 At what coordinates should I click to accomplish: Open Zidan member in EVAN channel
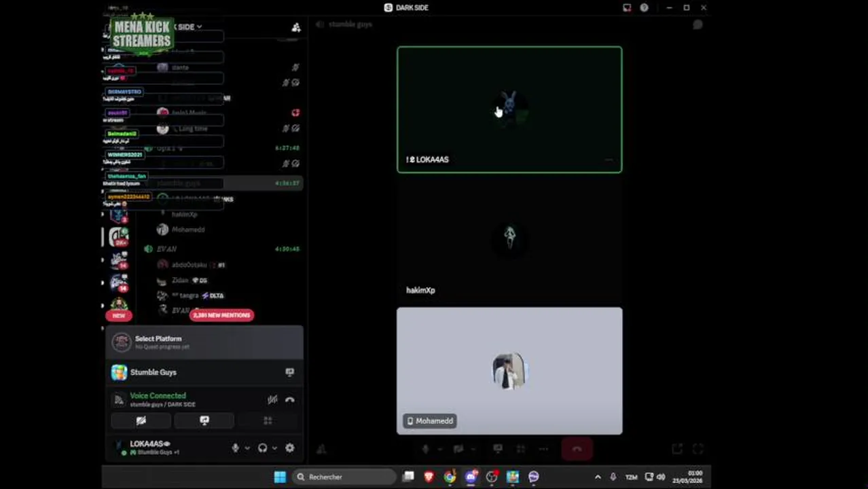(180, 280)
